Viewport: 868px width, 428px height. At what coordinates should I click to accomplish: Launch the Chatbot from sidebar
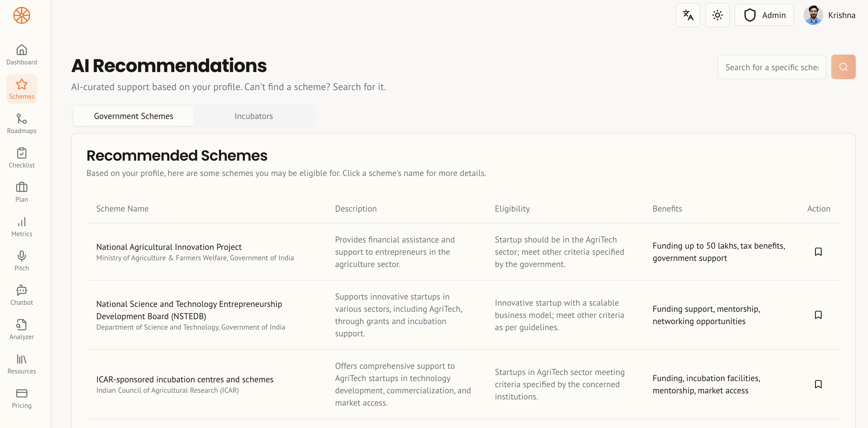pos(21,295)
